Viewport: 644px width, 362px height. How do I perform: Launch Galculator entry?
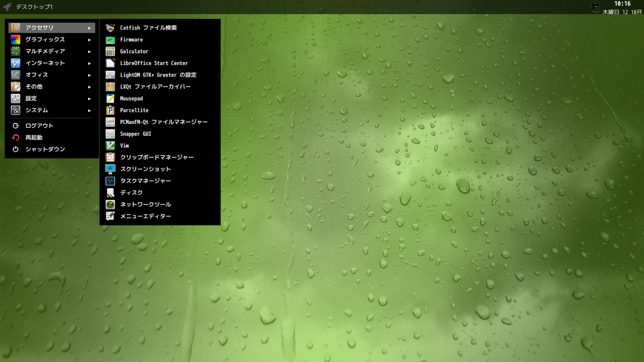[160, 51]
